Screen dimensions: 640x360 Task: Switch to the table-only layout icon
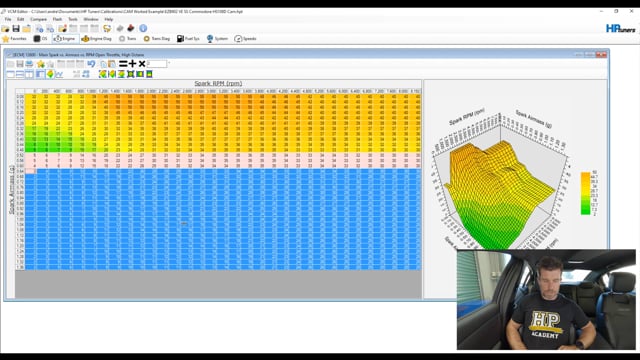tap(11, 74)
